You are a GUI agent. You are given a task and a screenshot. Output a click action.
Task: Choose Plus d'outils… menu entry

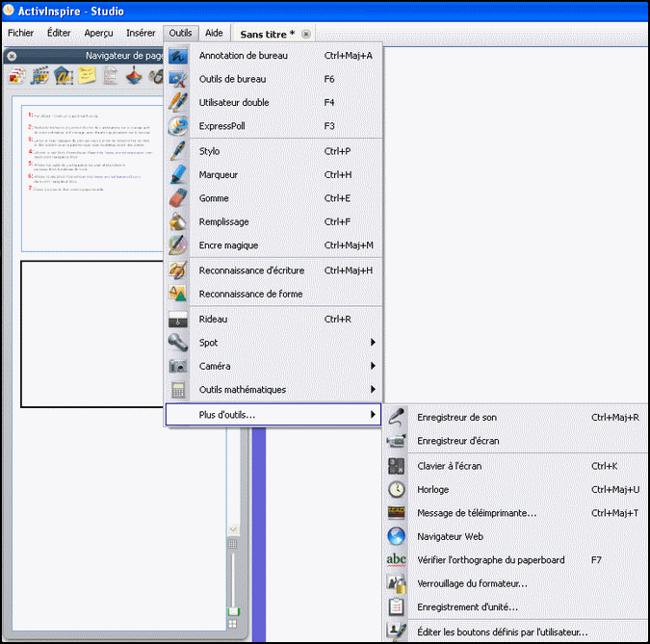(273, 415)
